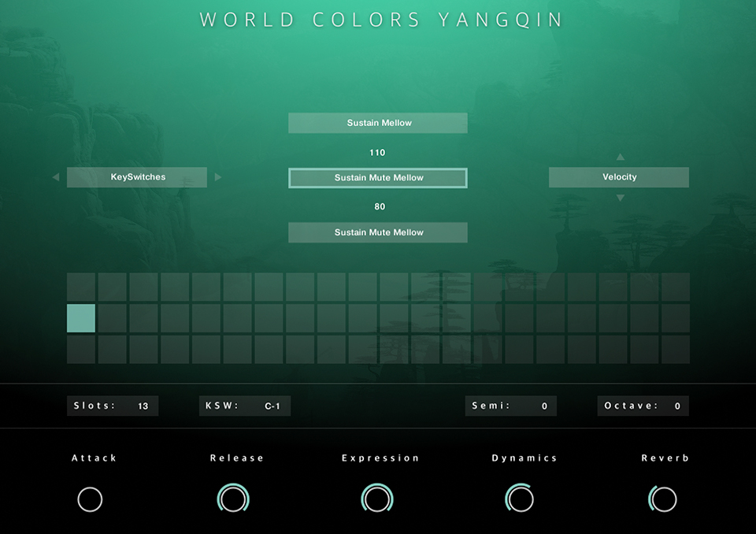Open the KeySwitches mode selector
The height and width of the screenshot is (534, 756).
tap(137, 177)
